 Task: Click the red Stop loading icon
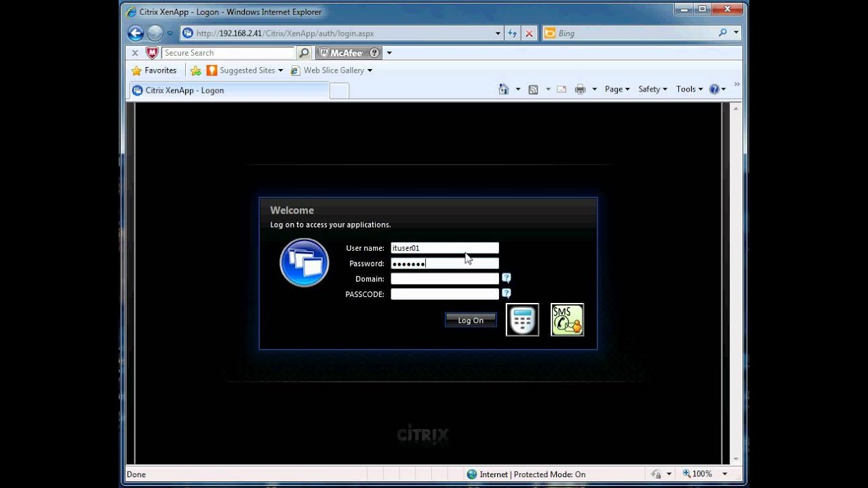pos(529,33)
